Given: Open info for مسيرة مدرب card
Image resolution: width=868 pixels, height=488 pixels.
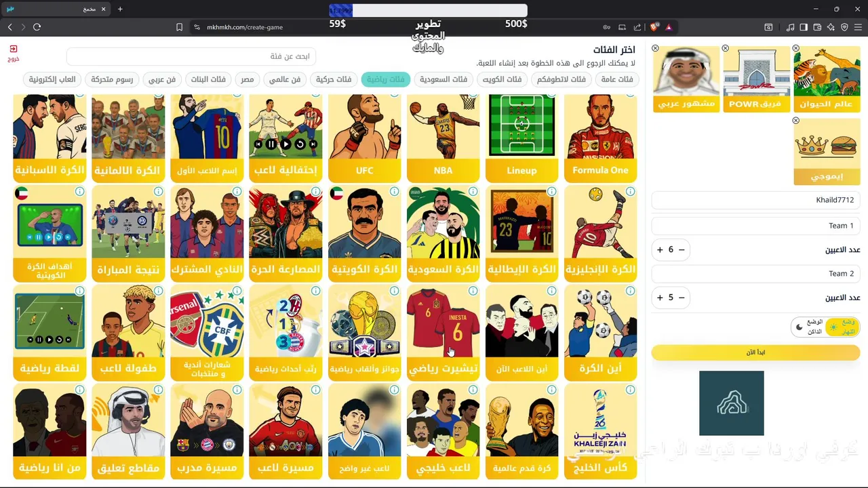Looking at the screenshot, I should click(x=237, y=390).
